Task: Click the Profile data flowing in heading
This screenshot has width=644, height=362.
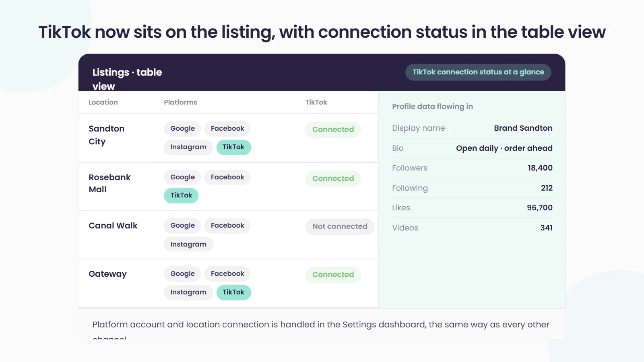Action: [x=432, y=107]
